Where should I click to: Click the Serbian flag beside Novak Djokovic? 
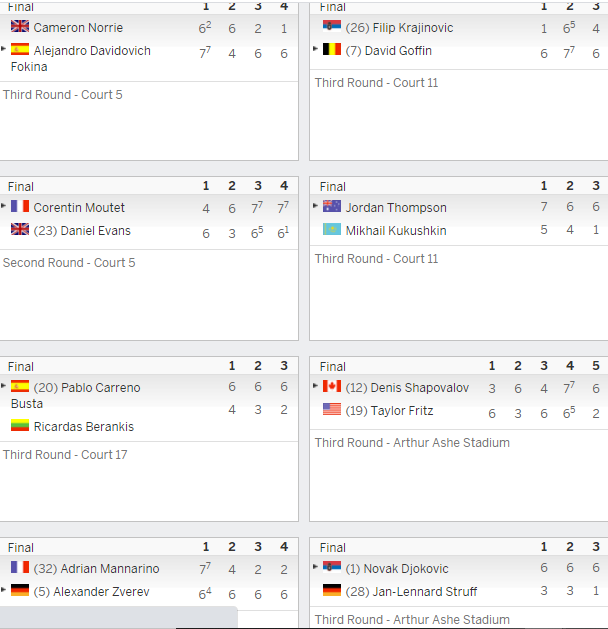click(332, 567)
